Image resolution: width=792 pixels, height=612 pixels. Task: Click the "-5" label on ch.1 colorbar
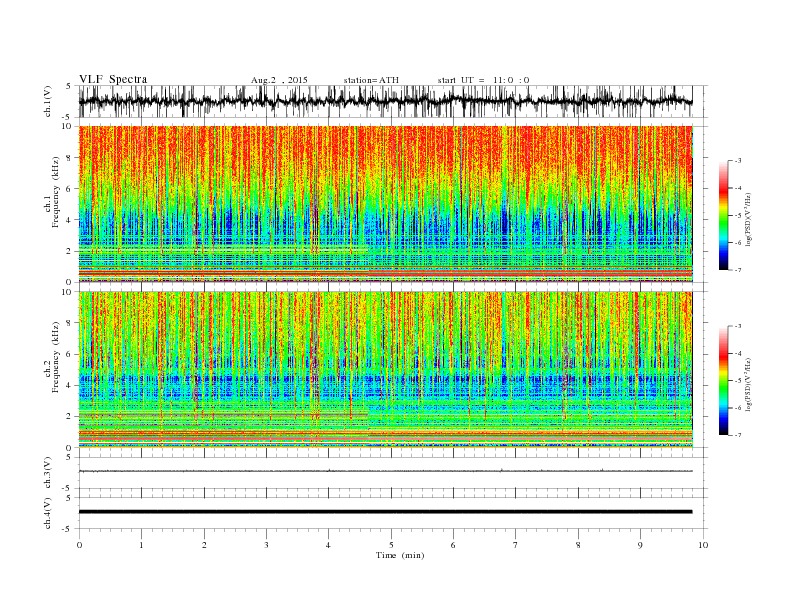pos(738,216)
